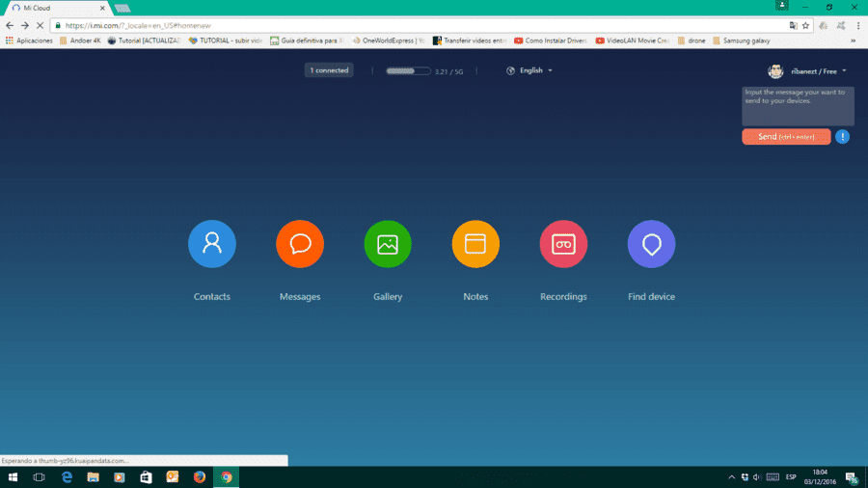
Task: Open the Find device location icon
Action: (x=652, y=244)
